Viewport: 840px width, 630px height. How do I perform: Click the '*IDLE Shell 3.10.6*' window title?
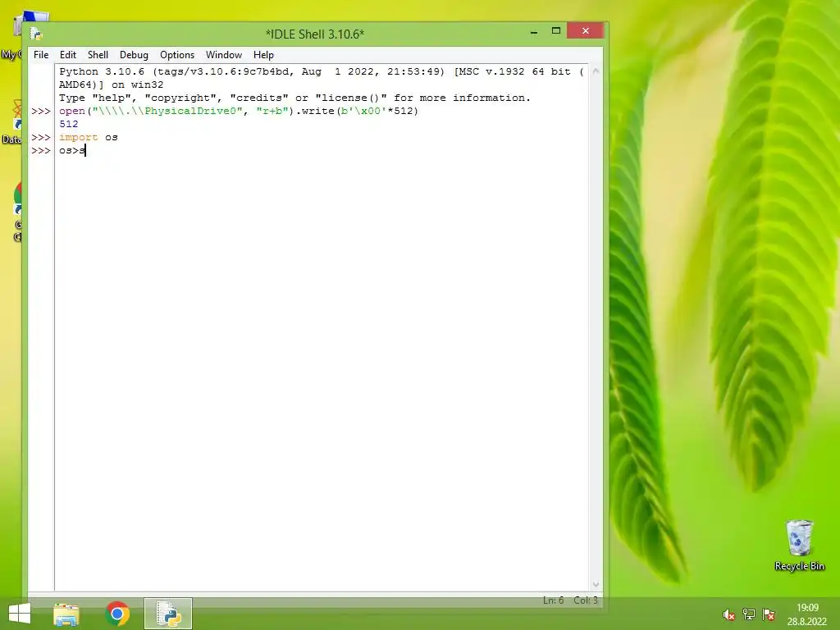tap(315, 34)
